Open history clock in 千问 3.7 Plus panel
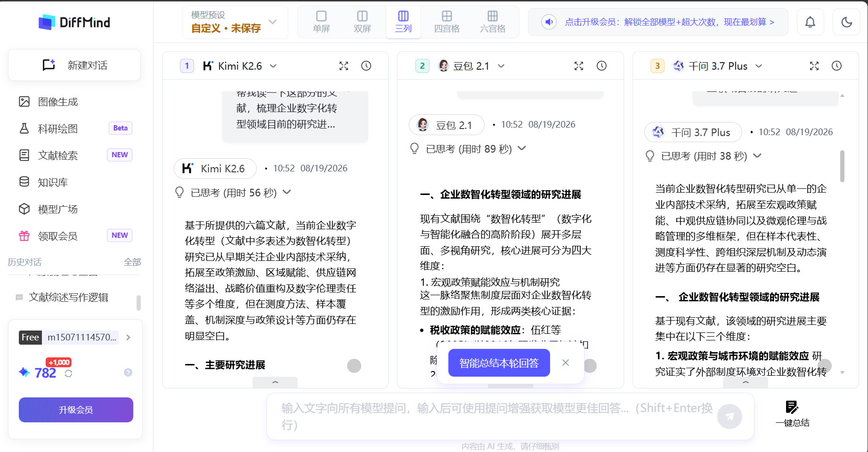Image resolution: width=868 pixels, height=452 pixels. pos(836,66)
